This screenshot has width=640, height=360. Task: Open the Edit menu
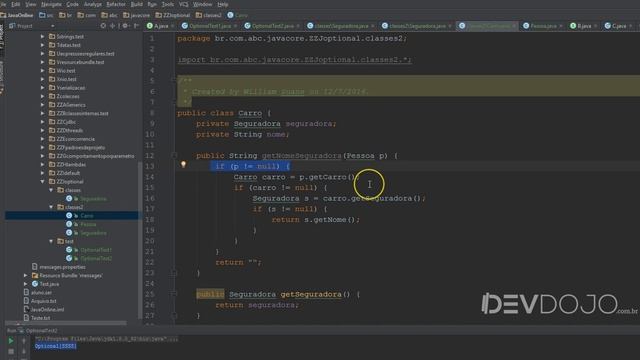[16, 4]
